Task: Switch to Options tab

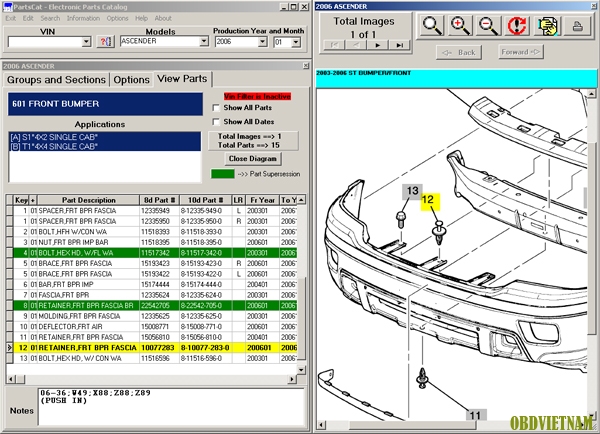Action: click(x=131, y=80)
